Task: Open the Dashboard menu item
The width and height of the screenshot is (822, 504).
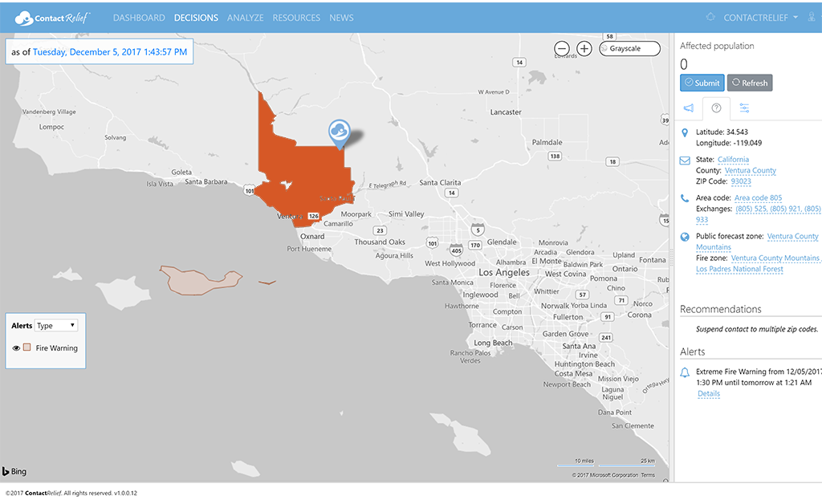Action: (x=139, y=18)
